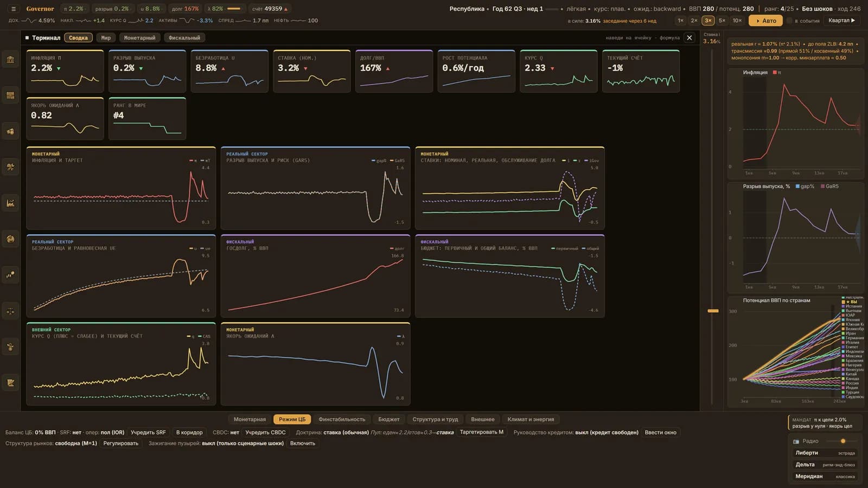Viewport: 868px width, 488px height.
Task: Set simulation speed to 2×
Action: coord(694,21)
